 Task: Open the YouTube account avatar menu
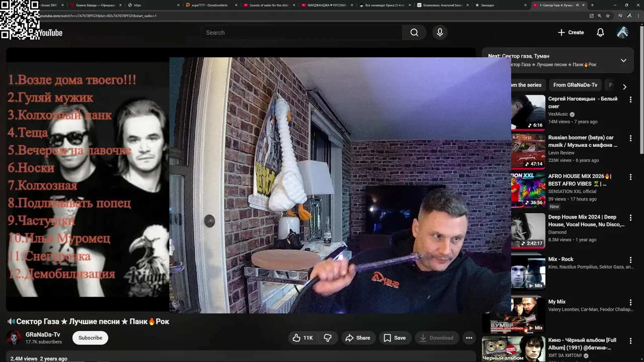622,33
